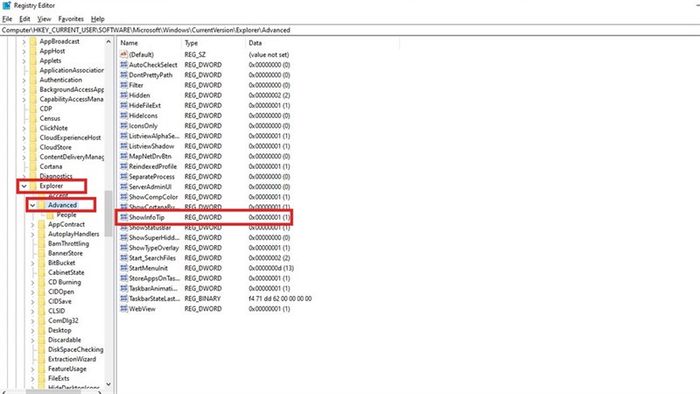
Task: Click the data 0x0000000d (13) cell
Action: (x=271, y=268)
